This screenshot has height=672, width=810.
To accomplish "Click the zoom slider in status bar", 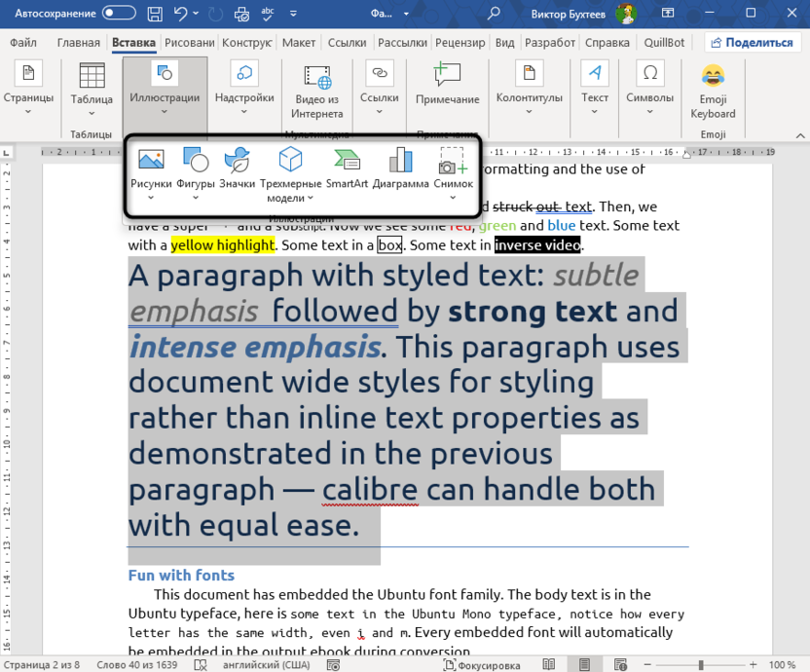I will click(x=700, y=664).
